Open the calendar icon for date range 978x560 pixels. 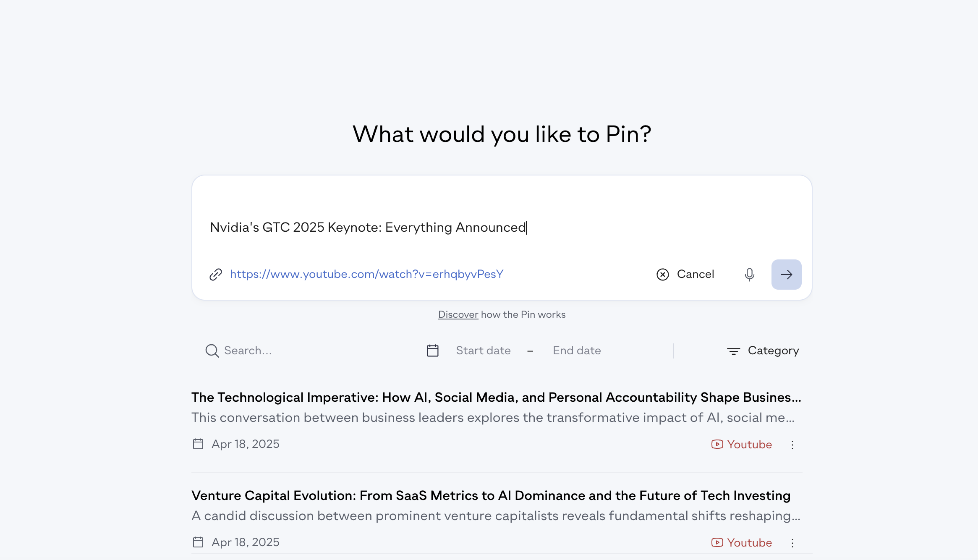click(x=433, y=351)
